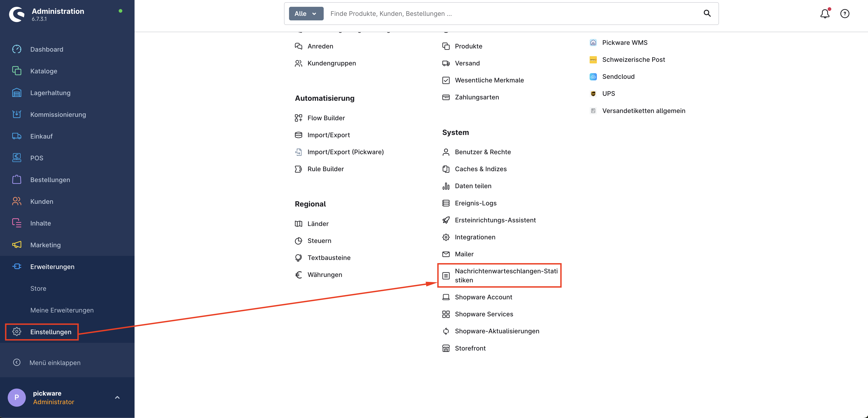Collapse menu via Menü einklappen
This screenshot has height=418, width=868.
pyautogui.click(x=55, y=363)
